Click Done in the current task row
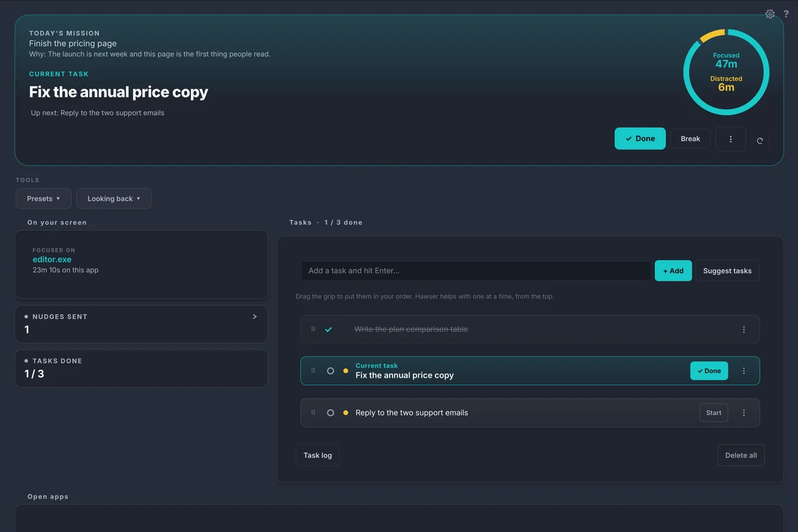 coord(709,371)
